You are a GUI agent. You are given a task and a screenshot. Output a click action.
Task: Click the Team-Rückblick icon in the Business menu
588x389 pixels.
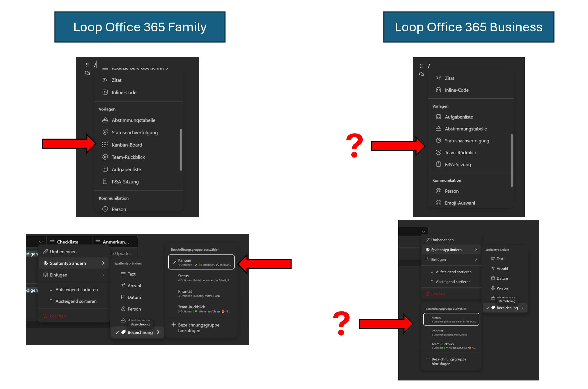tap(438, 152)
